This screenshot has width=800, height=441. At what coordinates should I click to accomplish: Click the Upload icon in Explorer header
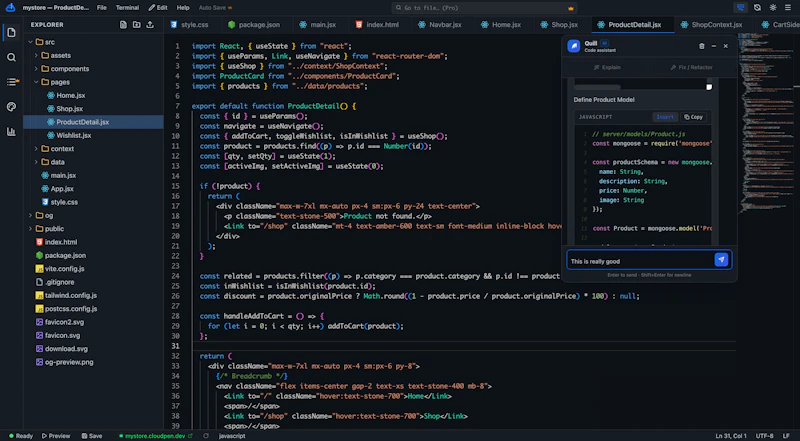click(149, 24)
